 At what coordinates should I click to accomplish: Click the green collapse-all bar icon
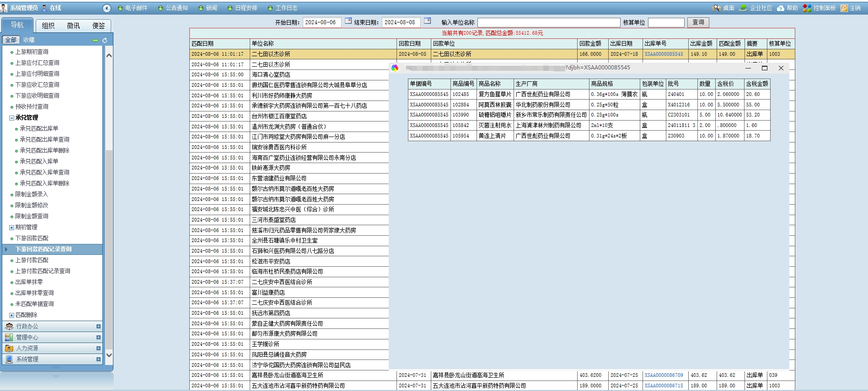pos(95,40)
